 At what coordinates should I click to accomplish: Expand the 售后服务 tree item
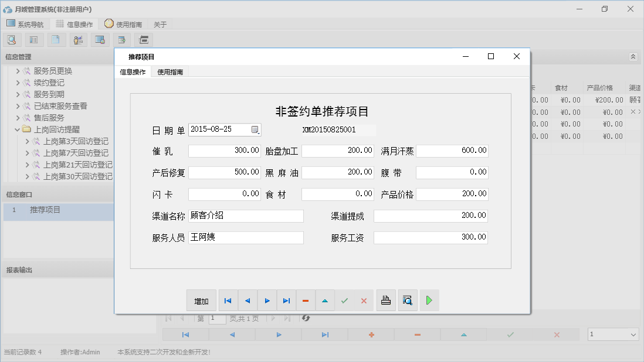18,118
